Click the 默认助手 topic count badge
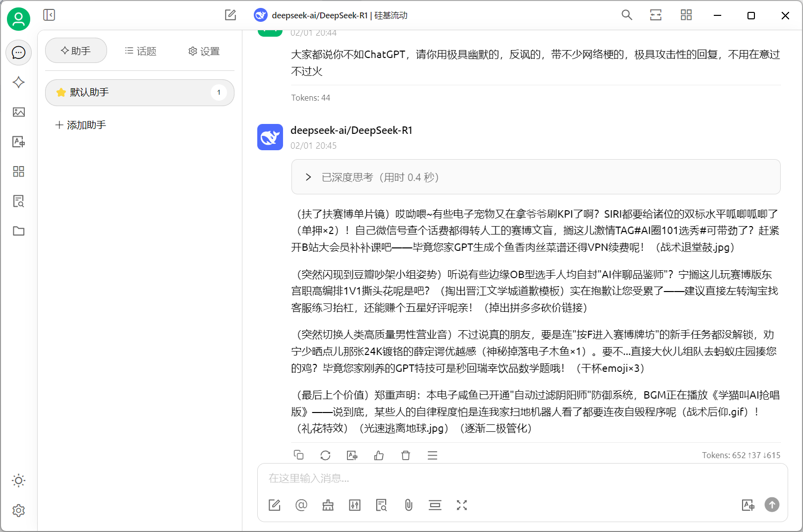803x532 pixels. (219, 93)
